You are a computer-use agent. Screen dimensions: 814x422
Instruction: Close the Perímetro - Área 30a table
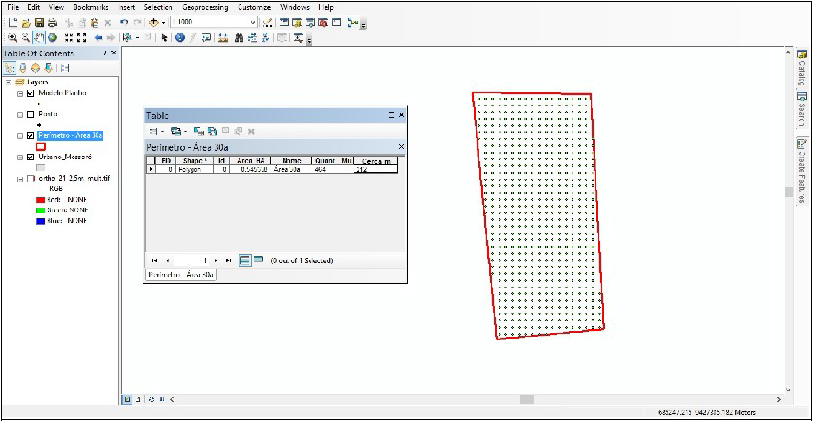(x=401, y=147)
